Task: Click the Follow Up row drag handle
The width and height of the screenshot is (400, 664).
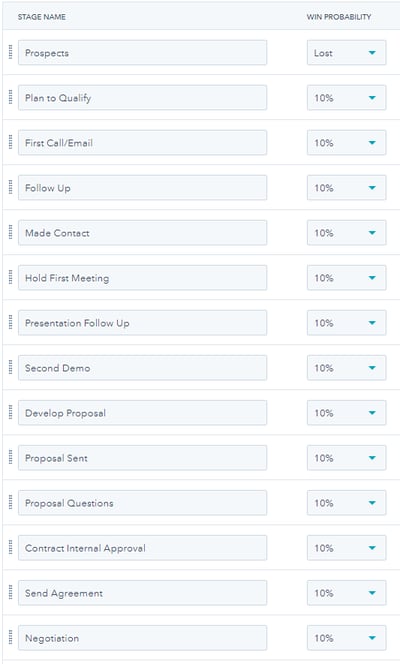Action: coord(11,188)
